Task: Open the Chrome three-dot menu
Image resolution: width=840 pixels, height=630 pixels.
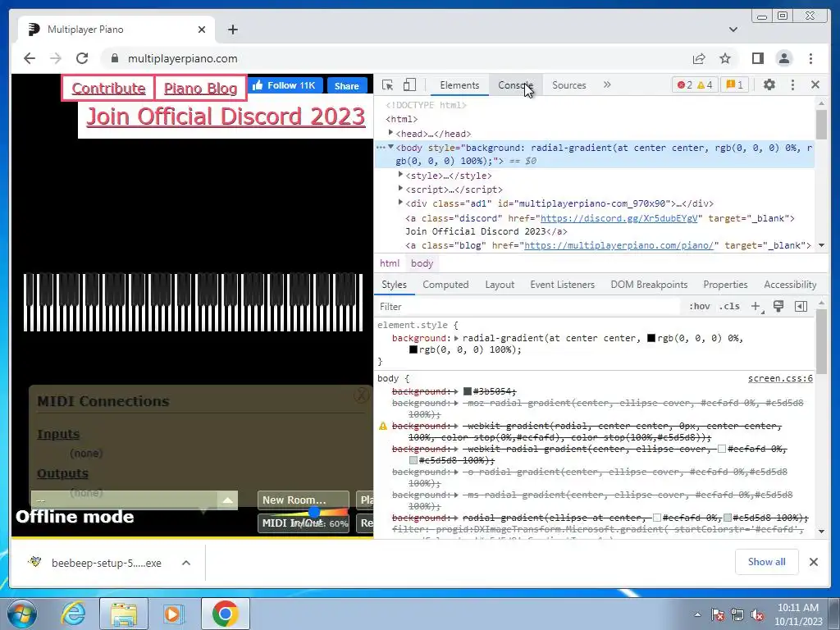Action: (x=810, y=58)
